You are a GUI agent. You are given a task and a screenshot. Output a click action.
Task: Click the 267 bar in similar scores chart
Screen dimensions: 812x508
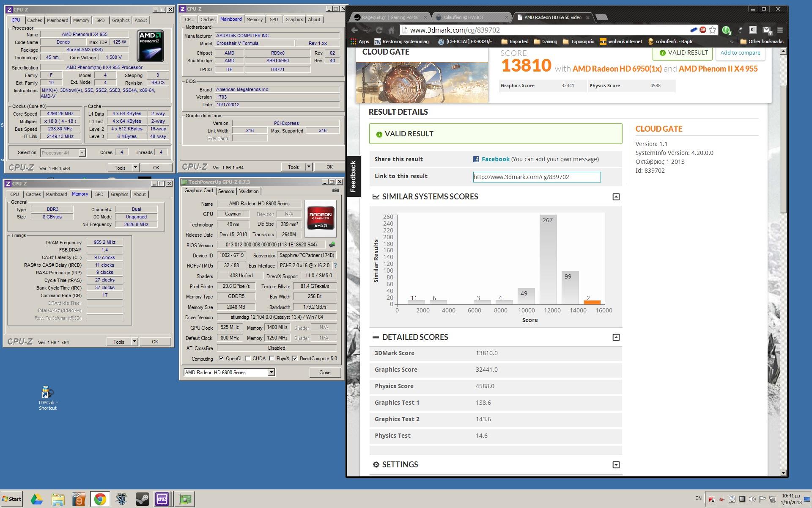coord(548,260)
